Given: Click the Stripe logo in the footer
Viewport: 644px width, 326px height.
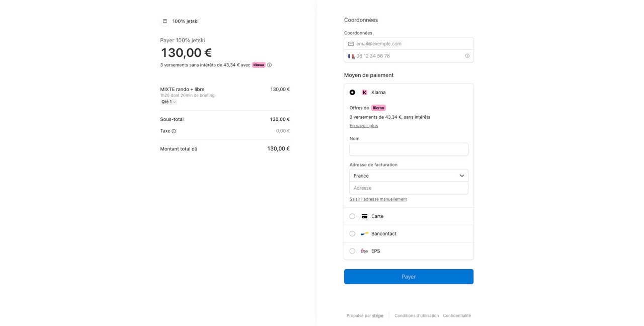Looking at the screenshot, I should coord(378,316).
